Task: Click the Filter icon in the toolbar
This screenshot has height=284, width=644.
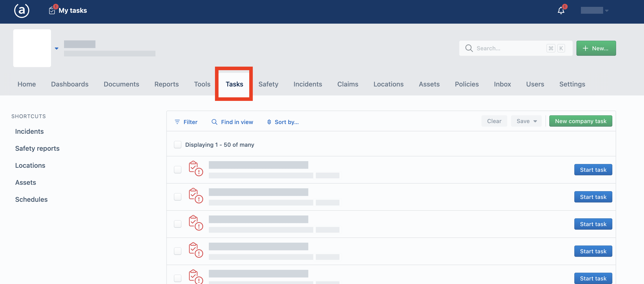Action: (x=177, y=122)
